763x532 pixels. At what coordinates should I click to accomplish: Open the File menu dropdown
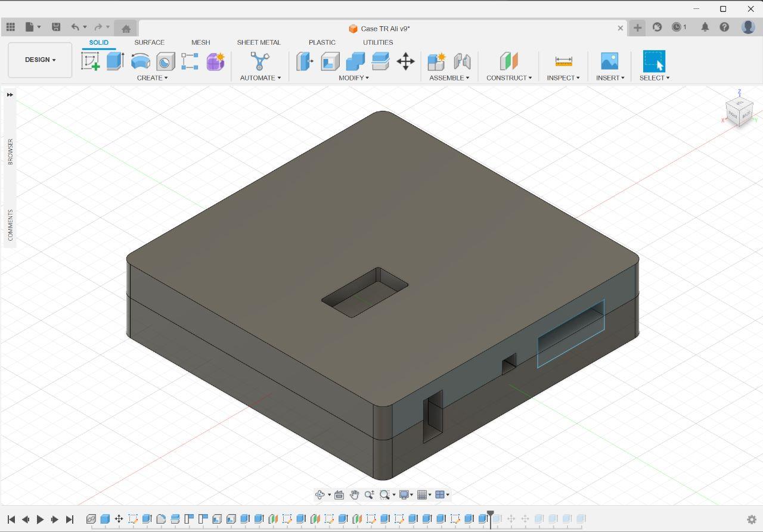[33, 27]
